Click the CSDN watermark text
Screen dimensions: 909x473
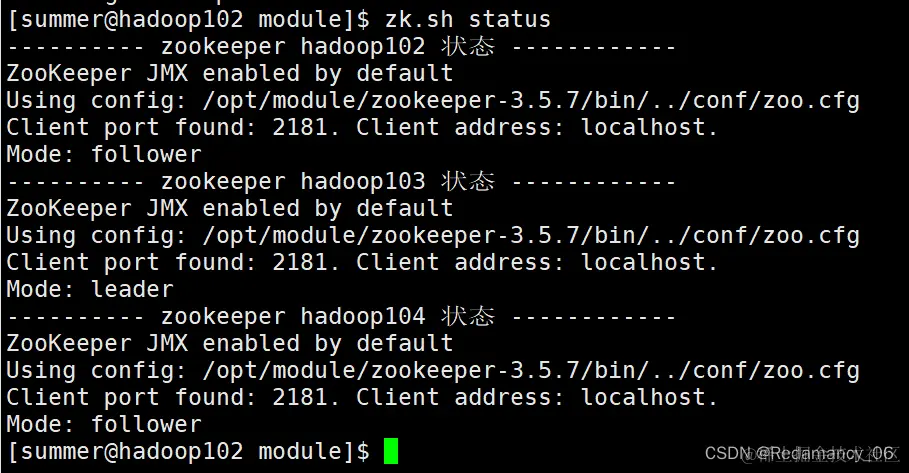(801, 453)
